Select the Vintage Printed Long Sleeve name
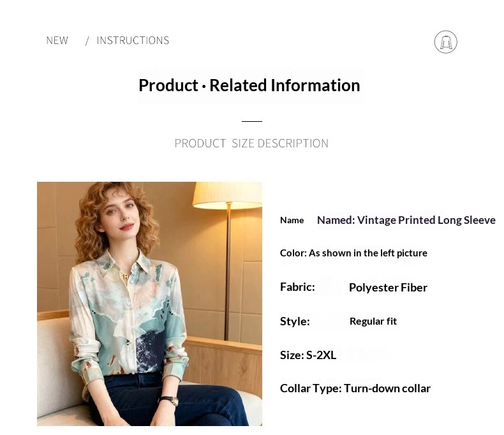Viewport: 504px width, 435px height. click(406, 220)
